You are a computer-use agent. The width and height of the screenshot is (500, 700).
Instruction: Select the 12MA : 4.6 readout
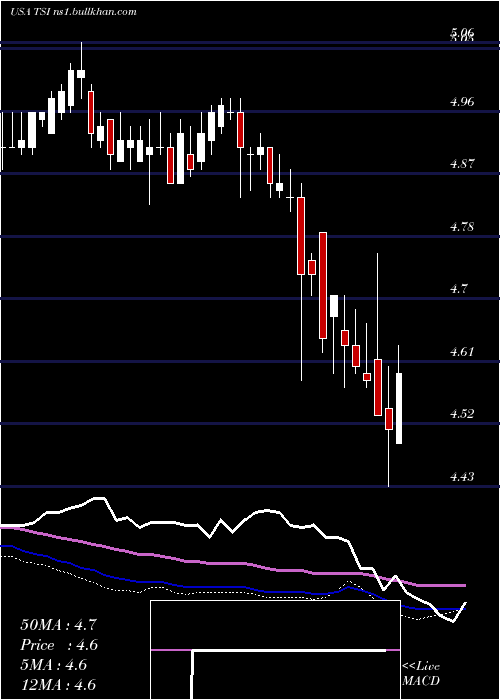pyautogui.click(x=58, y=685)
